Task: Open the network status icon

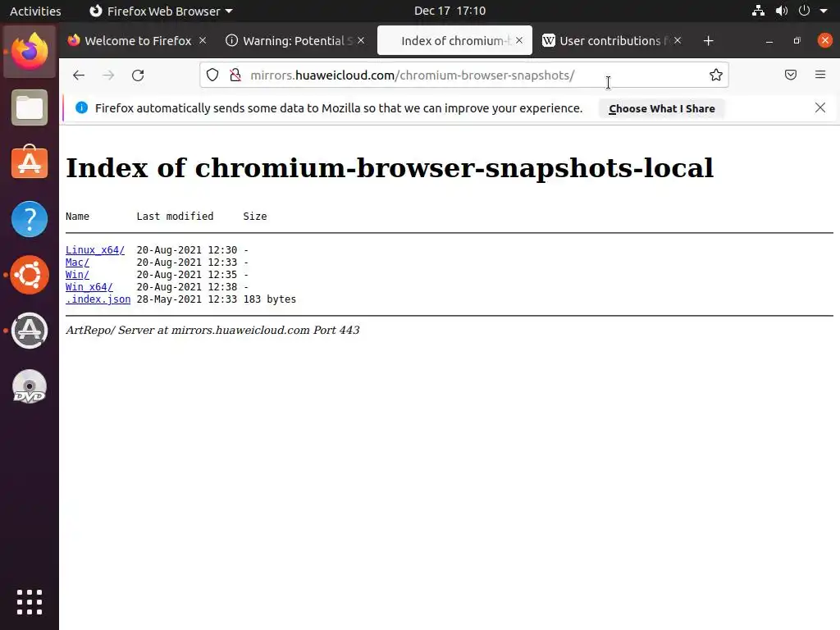Action: [758, 11]
